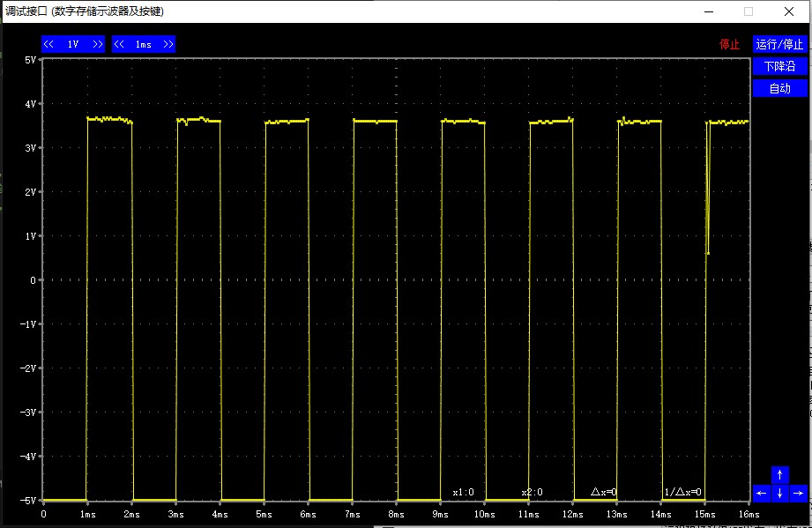Minimize the 调试接口 window
The image size is (812, 528).
[x=708, y=11]
